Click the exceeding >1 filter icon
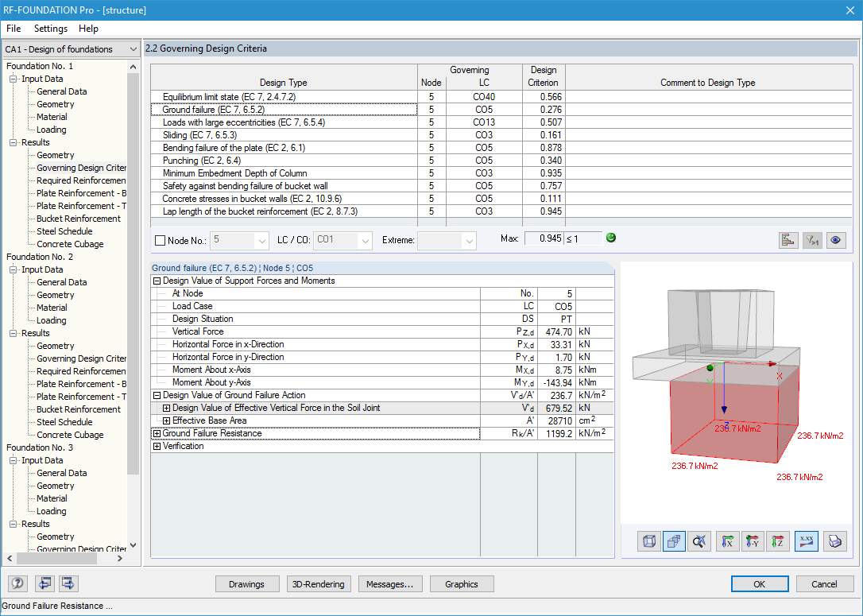 812,240
